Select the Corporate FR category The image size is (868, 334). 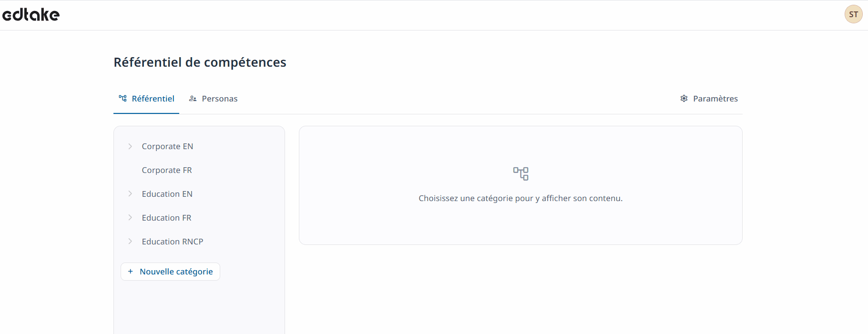click(x=167, y=170)
